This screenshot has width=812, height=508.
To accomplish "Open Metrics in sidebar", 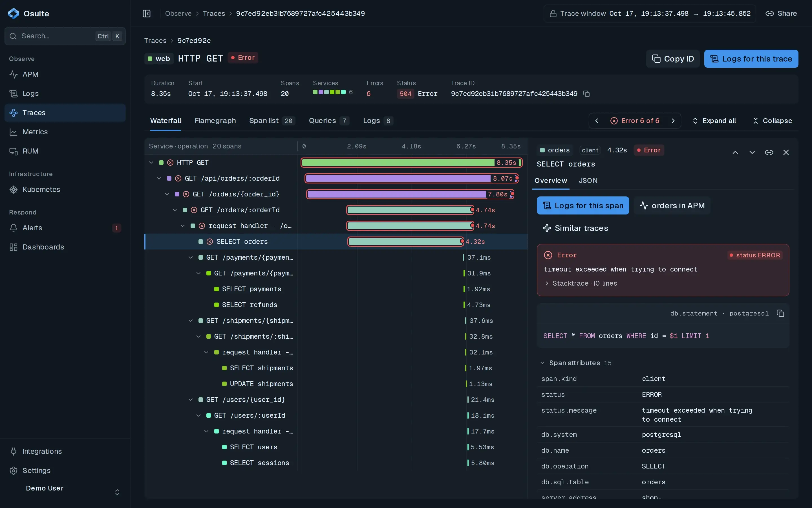I will point(65,132).
